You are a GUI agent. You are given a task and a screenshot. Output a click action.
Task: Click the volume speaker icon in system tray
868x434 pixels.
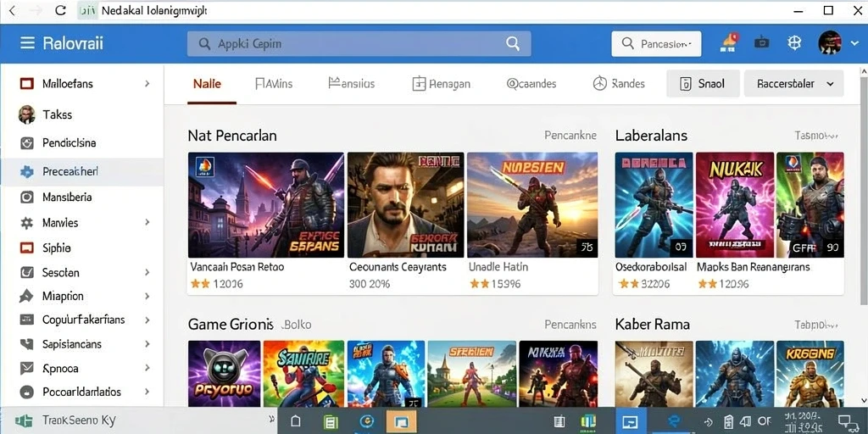coord(745,422)
